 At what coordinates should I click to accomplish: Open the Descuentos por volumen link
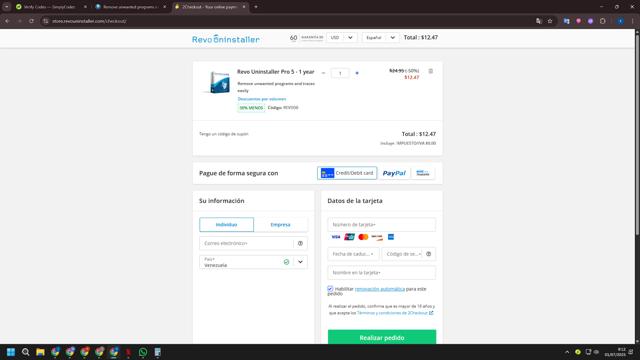point(262,99)
